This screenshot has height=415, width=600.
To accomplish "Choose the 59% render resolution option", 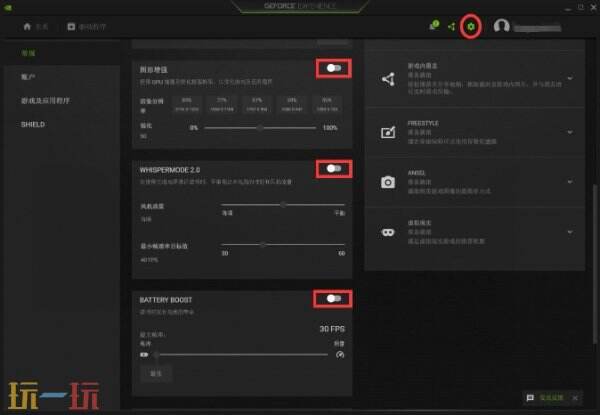I will pyautogui.click(x=292, y=104).
